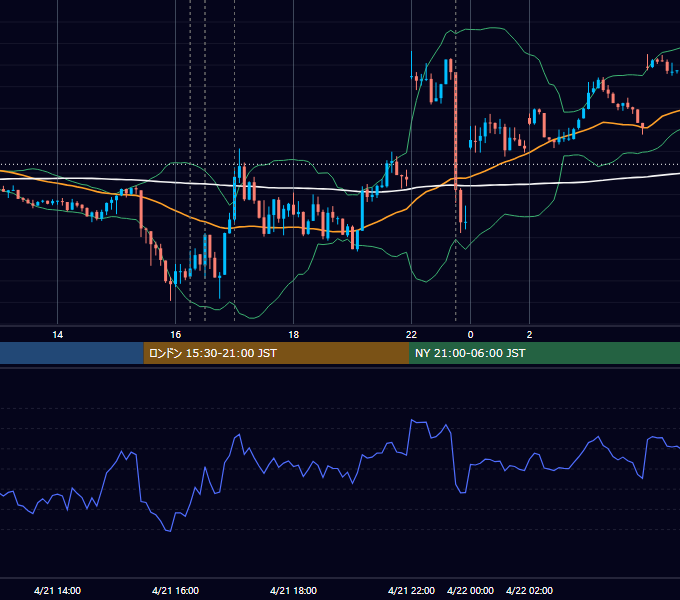The width and height of the screenshot is (680, 600).
Task: Click the 4/22 02:00 date label
Action: pos(529,590)
